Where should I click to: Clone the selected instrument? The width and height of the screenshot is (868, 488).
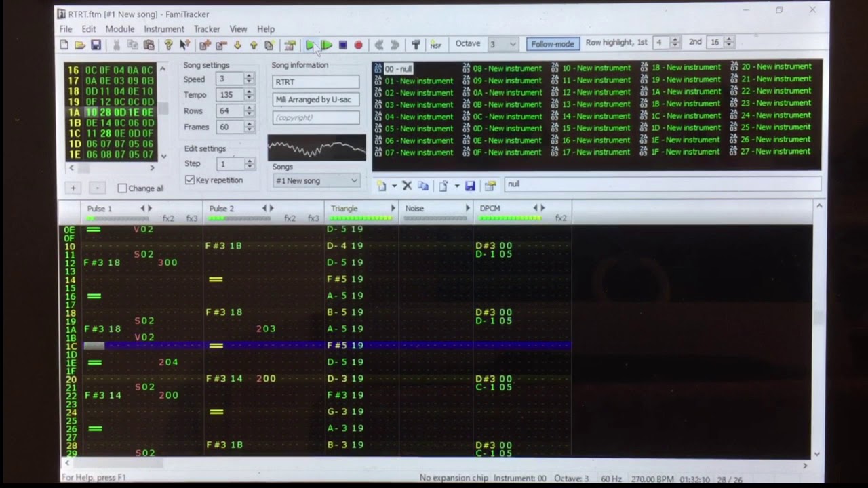tap(423, 185)
